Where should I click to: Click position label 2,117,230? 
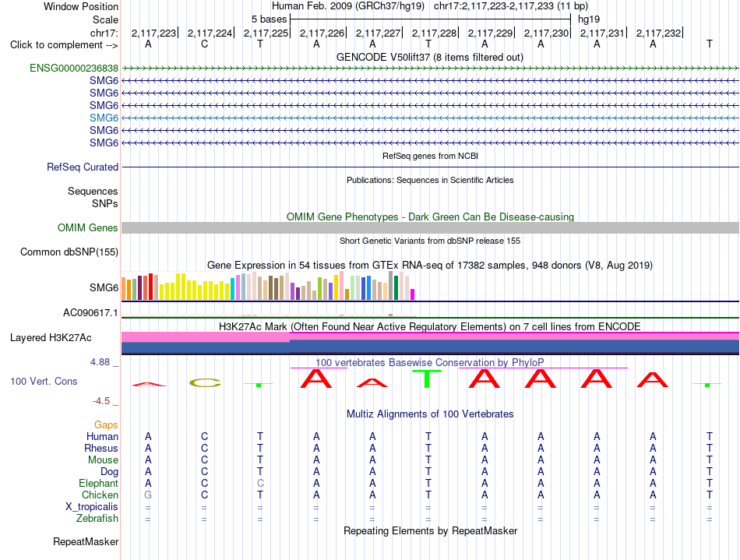pos(546,33)
